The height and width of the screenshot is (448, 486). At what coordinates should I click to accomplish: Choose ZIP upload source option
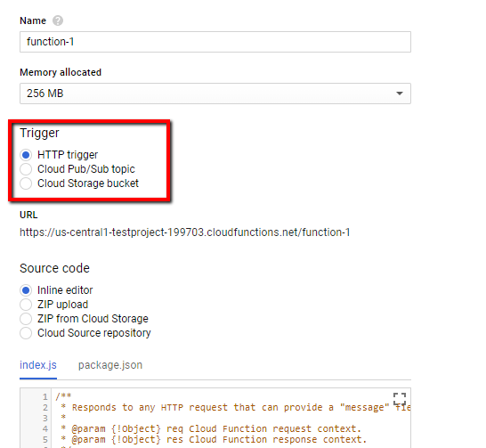(26, 305)
